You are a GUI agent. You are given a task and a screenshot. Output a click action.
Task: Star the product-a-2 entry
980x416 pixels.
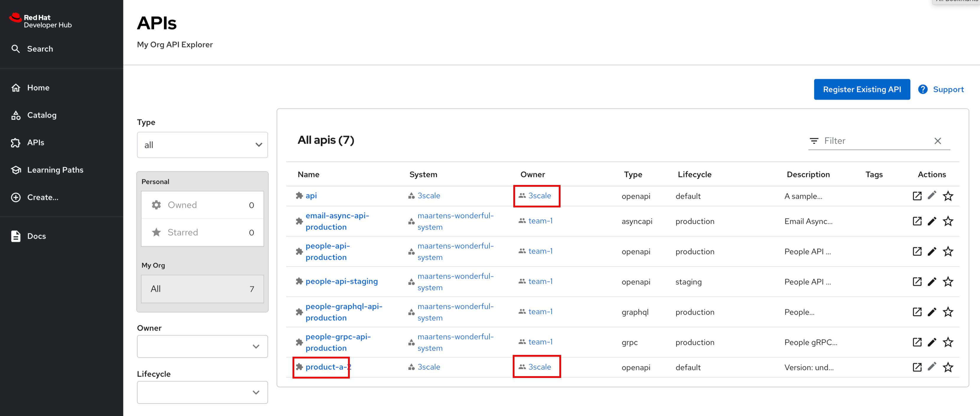pos(948,367)
